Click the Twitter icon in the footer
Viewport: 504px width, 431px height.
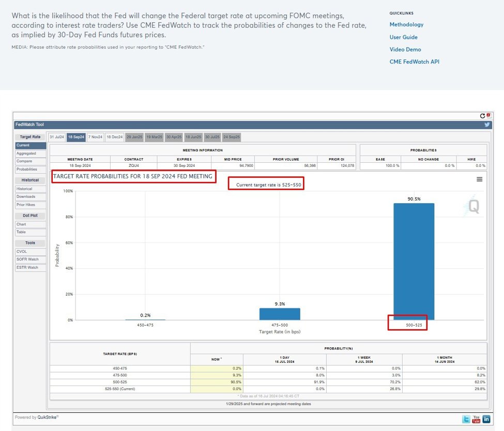click(466, 419)
